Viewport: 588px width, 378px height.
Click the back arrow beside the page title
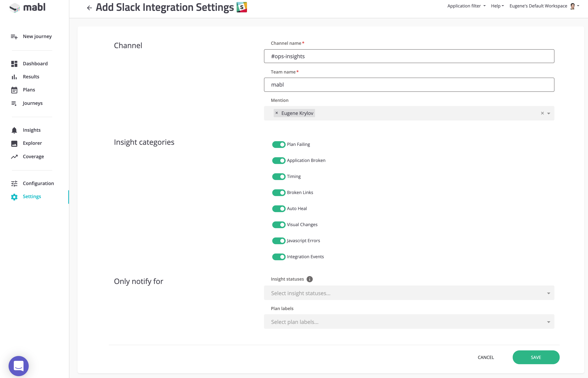(x=89, y=8)
